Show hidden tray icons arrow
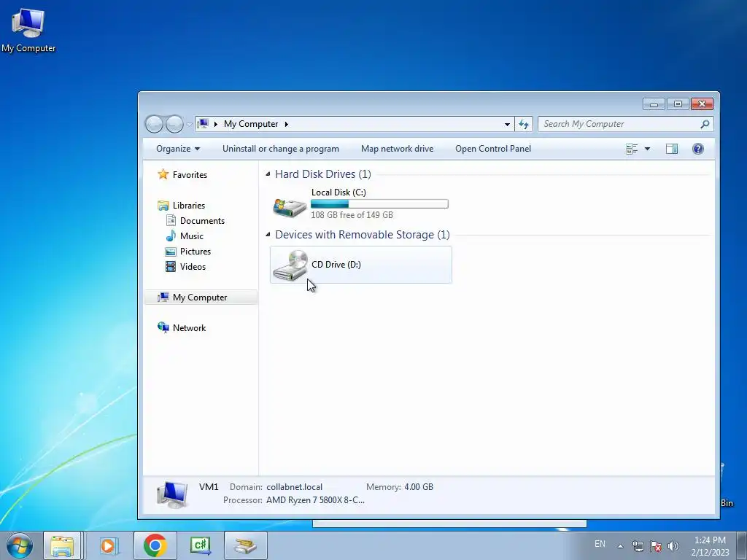747x560 pixels. click(x=620, y=545)
